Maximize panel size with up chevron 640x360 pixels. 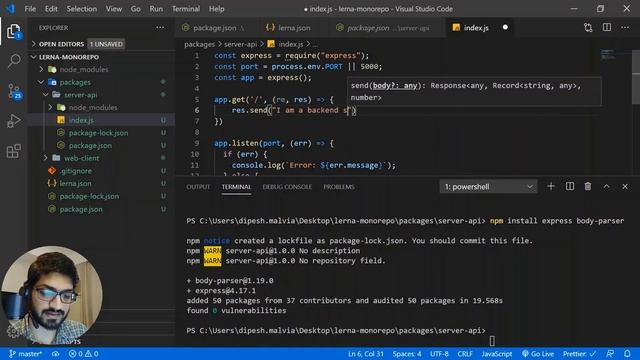coord(607,187)
